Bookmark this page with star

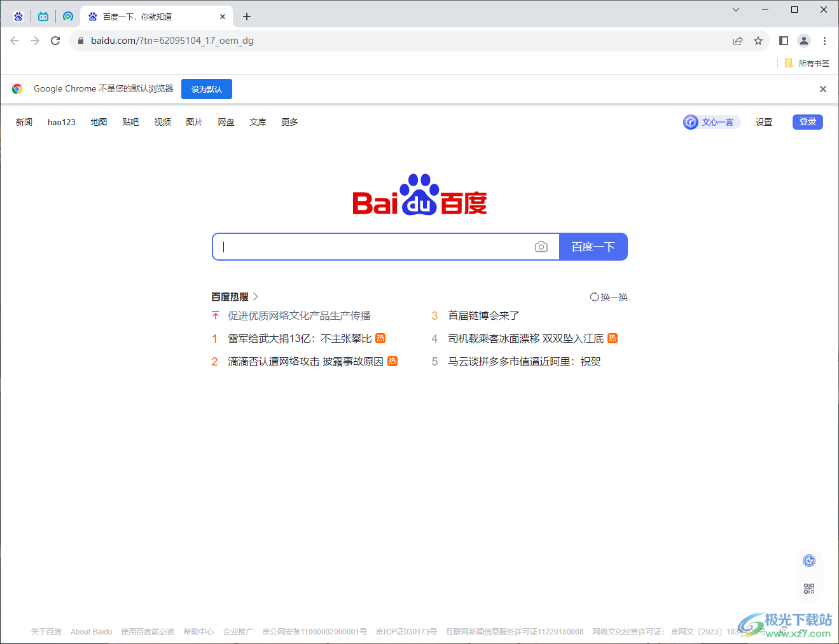[758, 41]
